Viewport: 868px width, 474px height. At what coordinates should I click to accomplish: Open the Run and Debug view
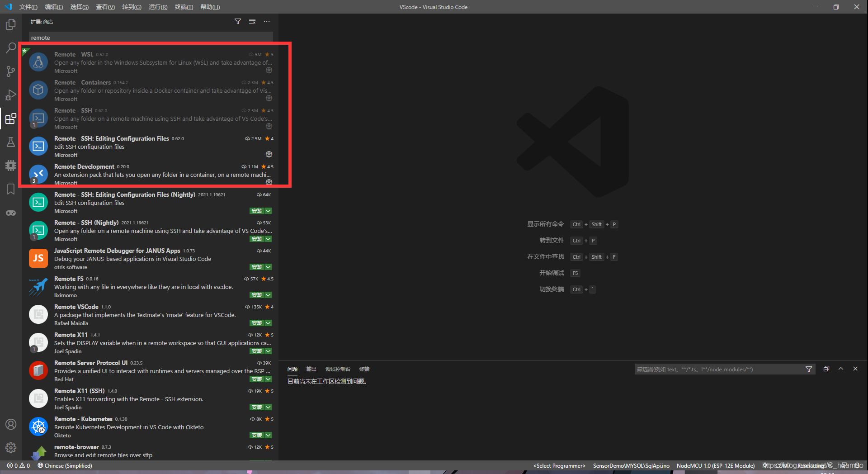coord(11,95)
